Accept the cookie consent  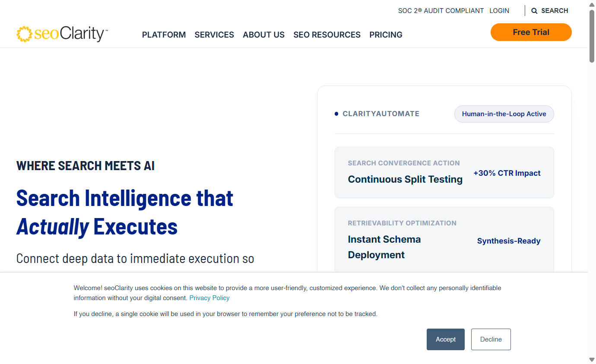pyautogui.click(x=446, y=339)
